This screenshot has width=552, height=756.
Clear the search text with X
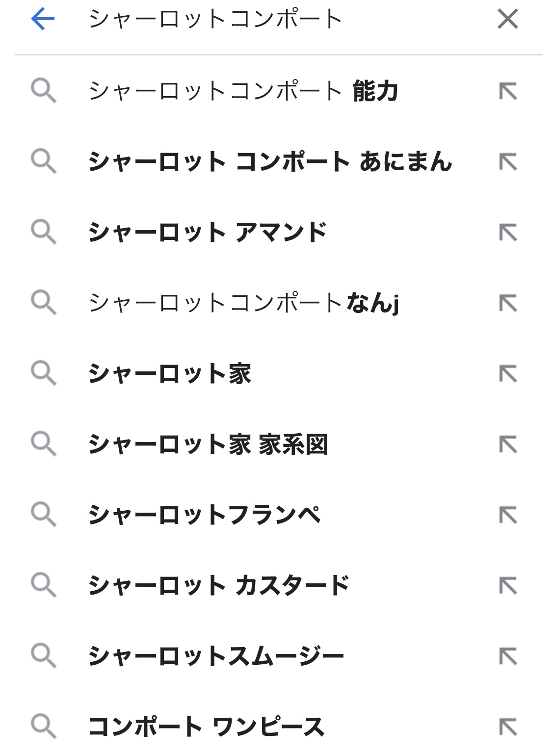(x=507, y=19)
